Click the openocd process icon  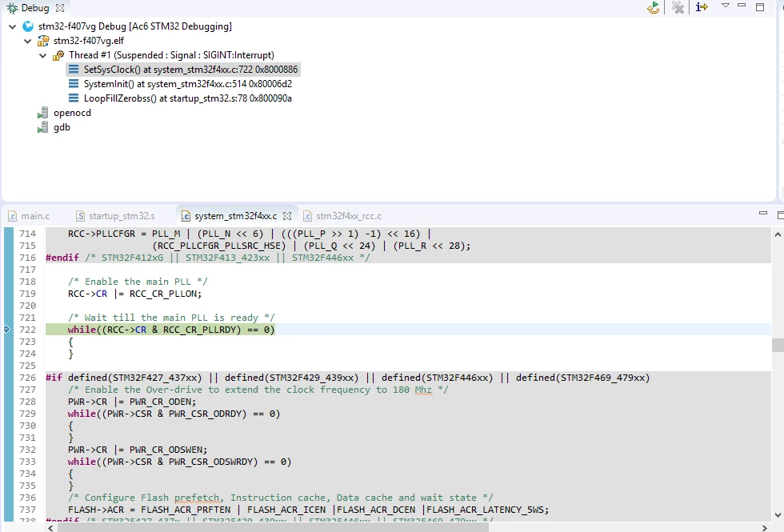pos(43,113)
